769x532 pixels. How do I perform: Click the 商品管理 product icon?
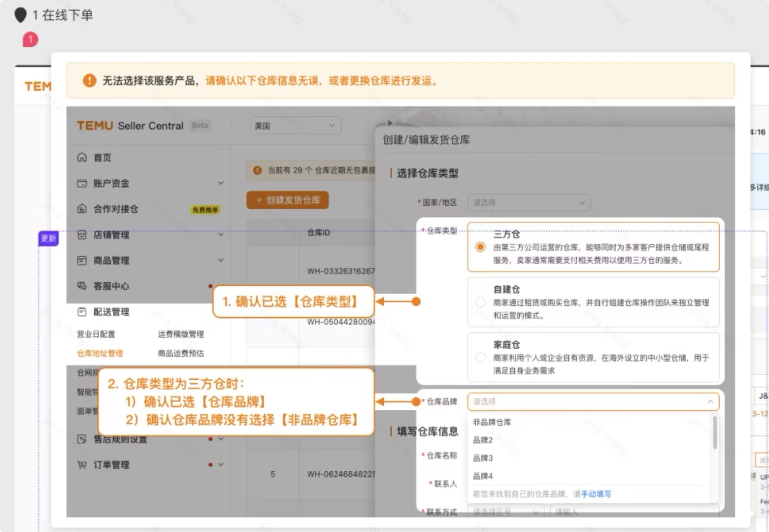82,261
